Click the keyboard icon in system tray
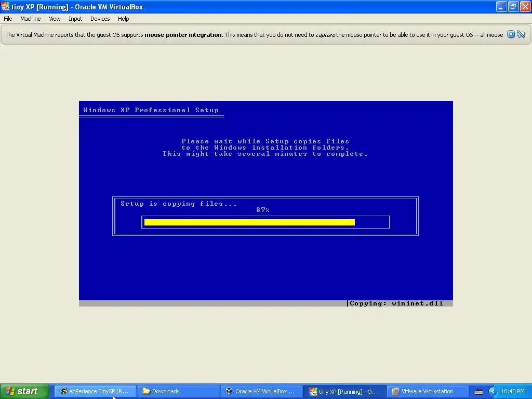Image resolution: width=532 pixels, height=399 pixels. (x=478, y=392)
